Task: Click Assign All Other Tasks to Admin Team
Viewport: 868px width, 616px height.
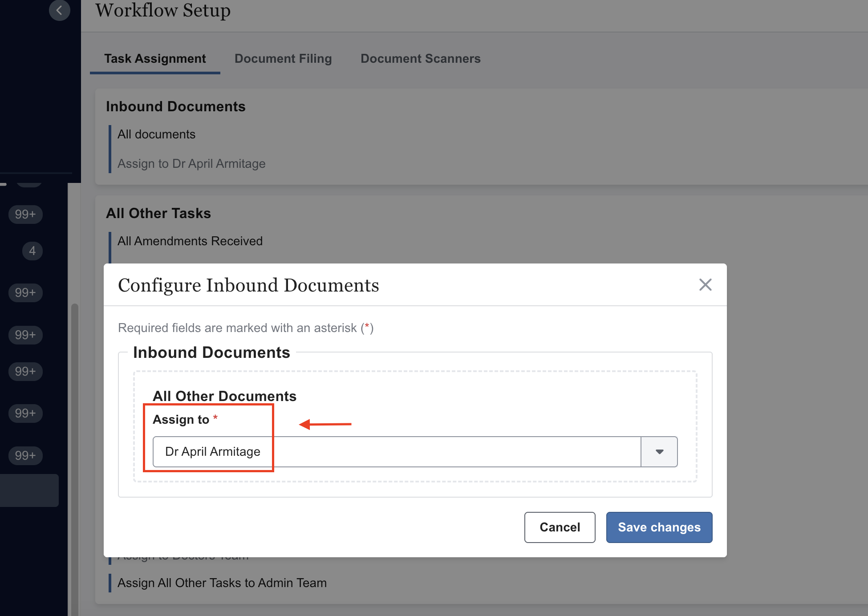Action: pos(222,583)
